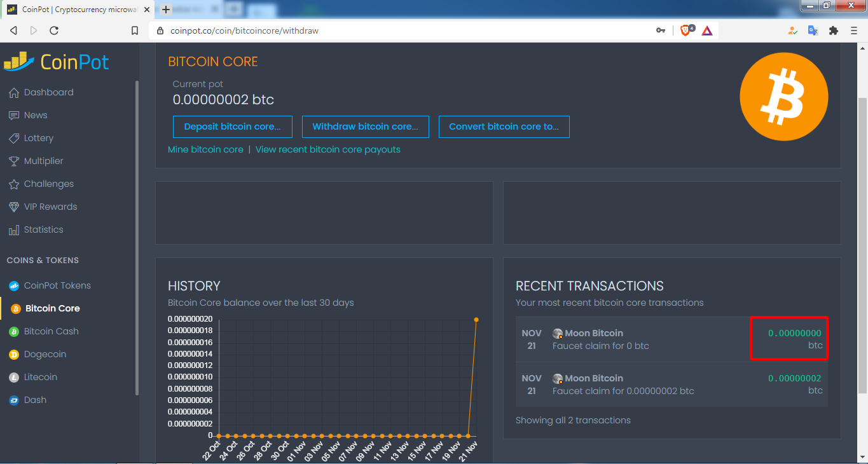Image resolution: width=868 pixels, height=464 pixels.
Task: Click 'Faucet claim for 0.00000002 btc' text
Action: [623, 391]
